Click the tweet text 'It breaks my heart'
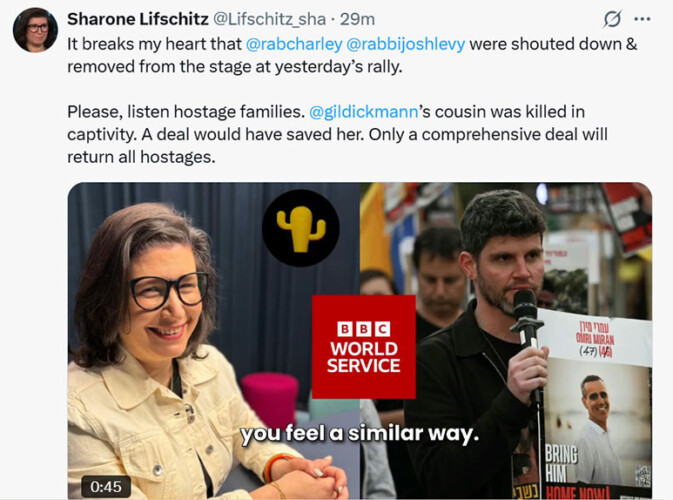 (155, 44)
